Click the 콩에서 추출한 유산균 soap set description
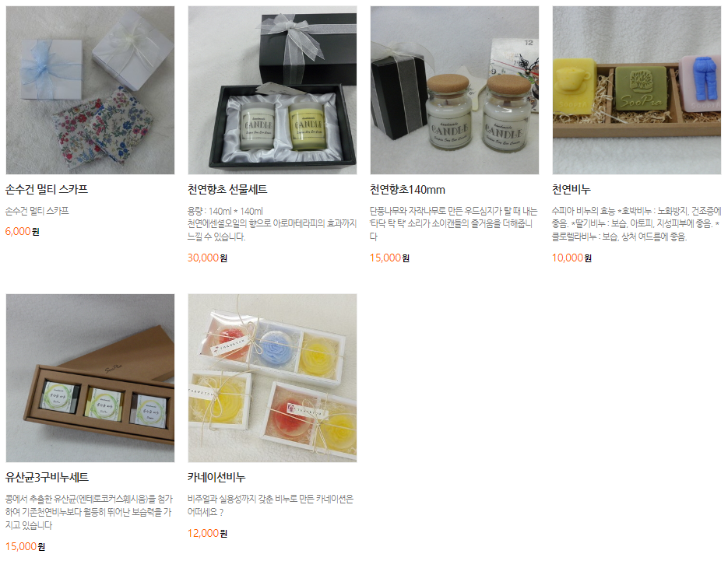The height and width of the screenshot is (561, 728). 89,512
